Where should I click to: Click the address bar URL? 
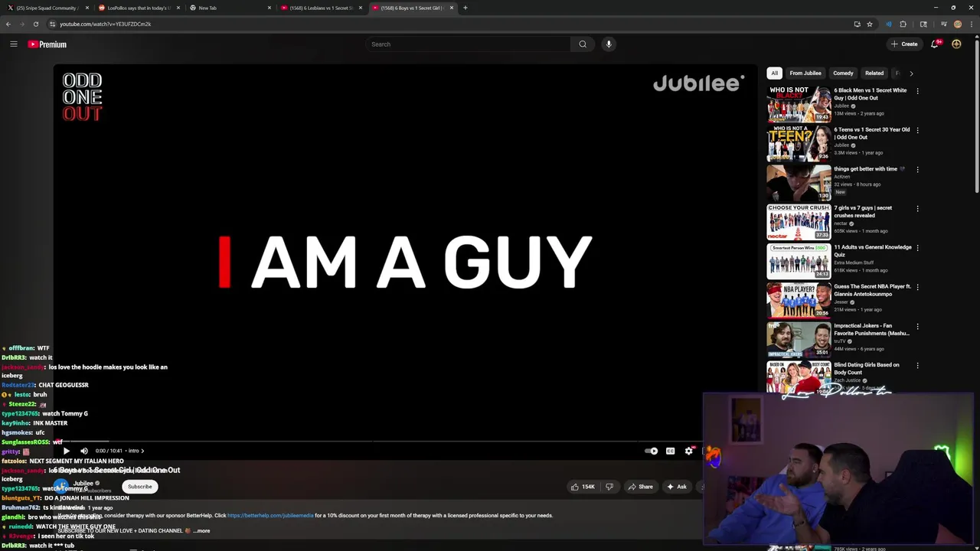[x=106, y=24]
